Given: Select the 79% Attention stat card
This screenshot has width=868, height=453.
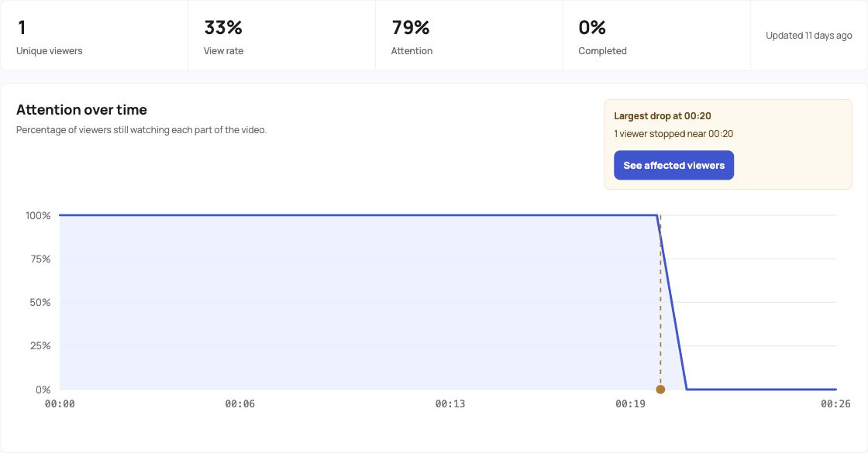Looking at the screenshot, I should click(x=470, y=36).
